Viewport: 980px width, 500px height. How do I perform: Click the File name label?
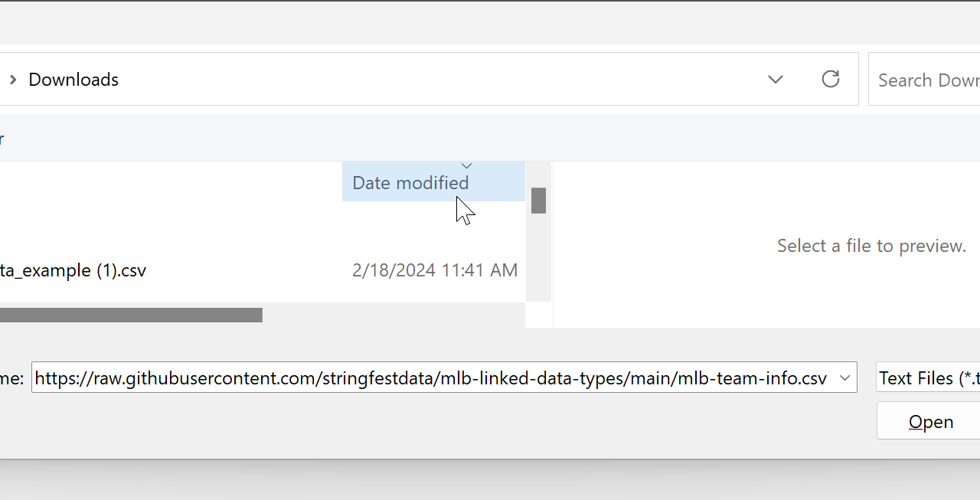(x=13, y=378)
